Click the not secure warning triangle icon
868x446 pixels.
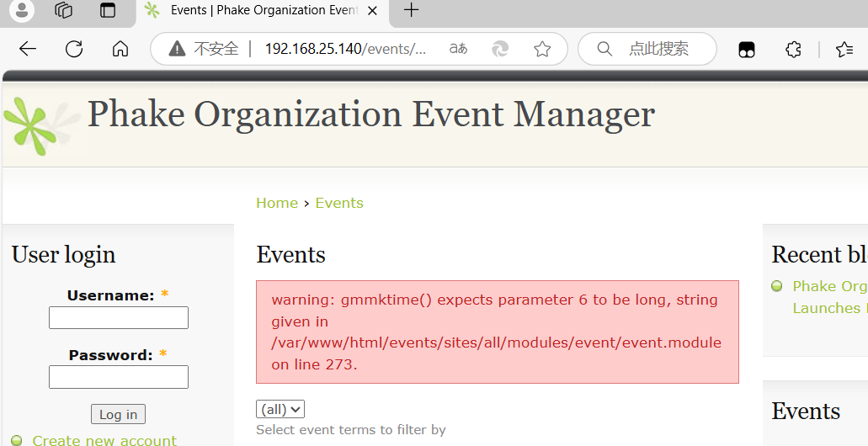coord(177,49)
